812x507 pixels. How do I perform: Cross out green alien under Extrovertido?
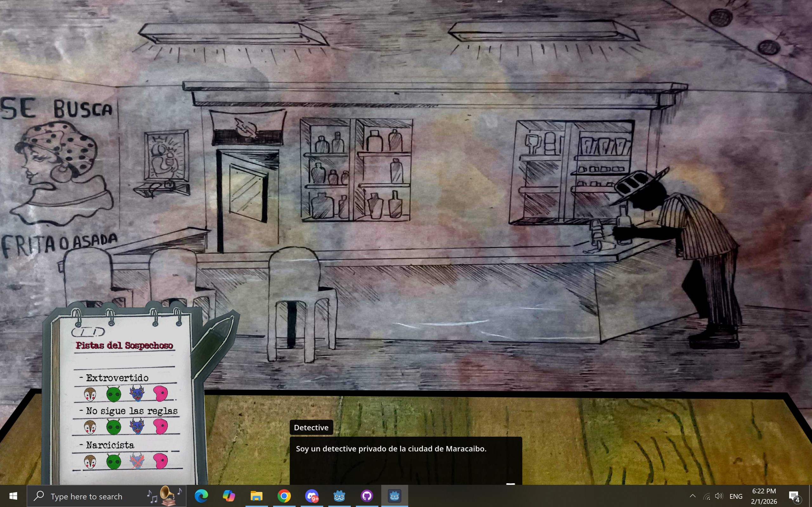coord(114,394)
